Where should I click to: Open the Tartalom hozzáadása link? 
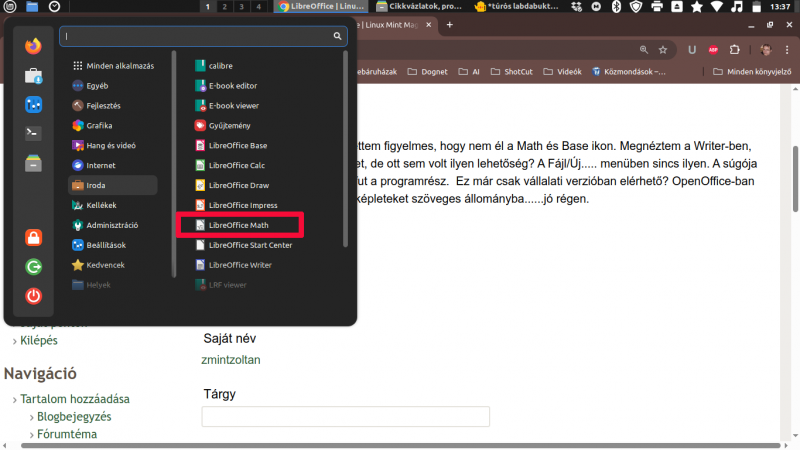coord(75,399)
